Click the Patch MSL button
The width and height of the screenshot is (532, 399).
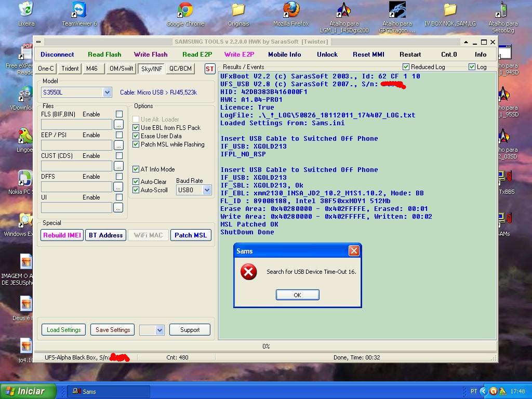coord(191,235)
